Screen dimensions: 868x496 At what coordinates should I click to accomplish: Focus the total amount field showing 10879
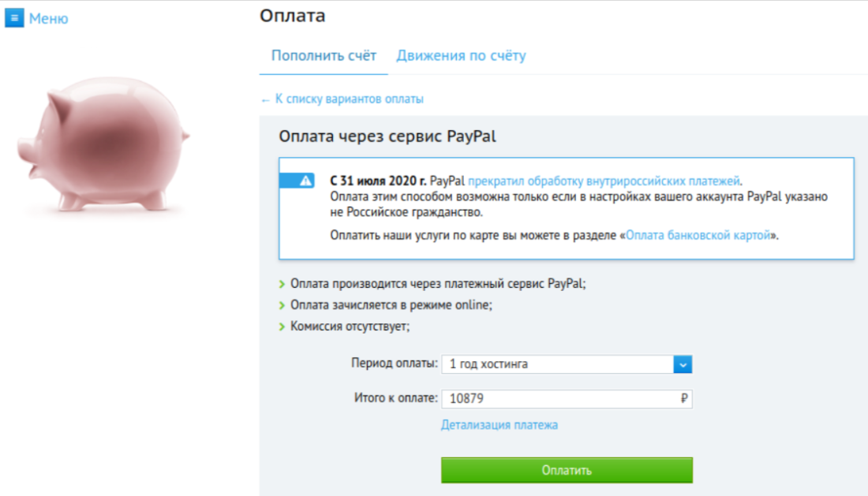[x=552, y=400]
